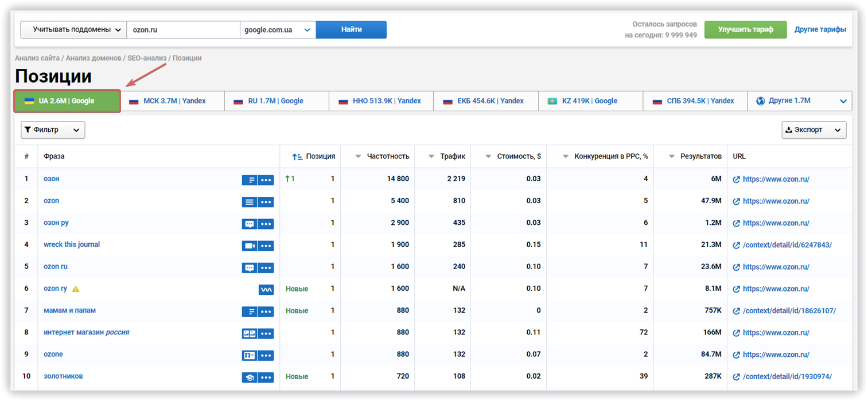868x401 pixels.
Task: Click the knowledge card icon for ozone
Action: pyautogui.click(x=249, y=356)
